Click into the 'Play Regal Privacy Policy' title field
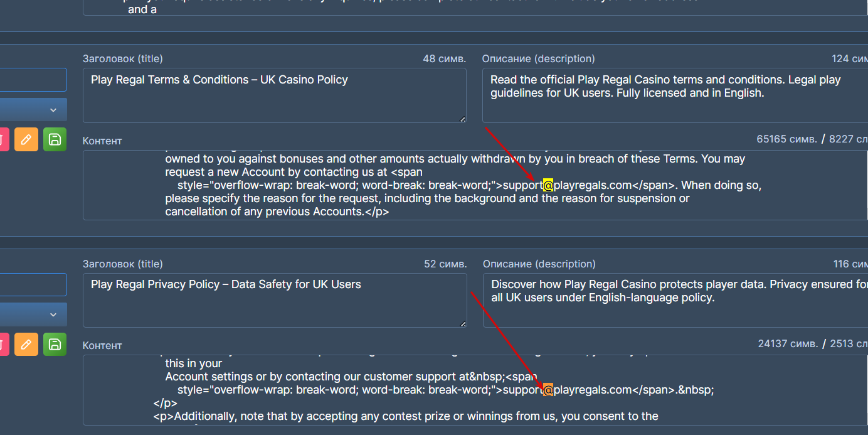 coord(275,300)
